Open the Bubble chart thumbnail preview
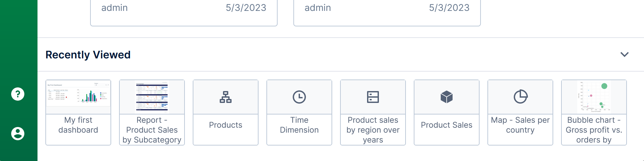Image resolution: width=644 pixels, height=161 pixels. point(594,97)
